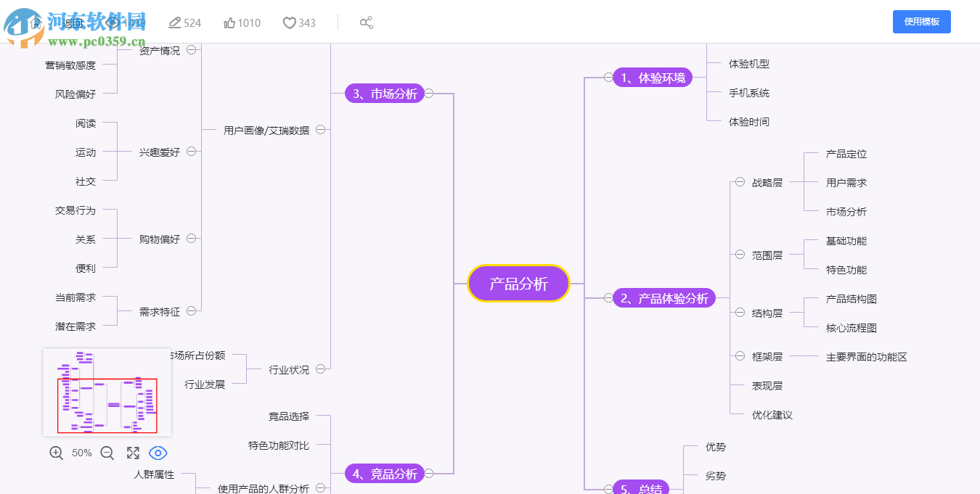Open the edit count pencil icon
Image resolution: width=980 pixels, height=494 pixels.
tap(173, 22)
